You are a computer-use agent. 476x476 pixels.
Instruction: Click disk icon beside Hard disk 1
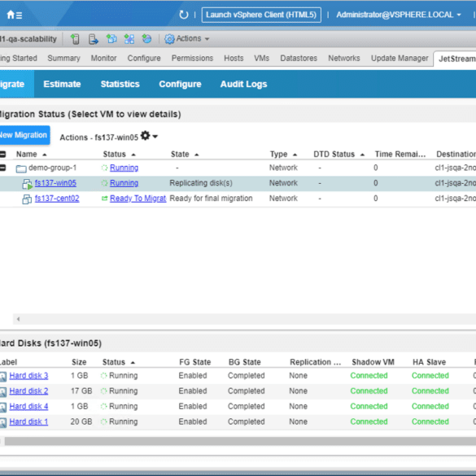tap(3, 422)
